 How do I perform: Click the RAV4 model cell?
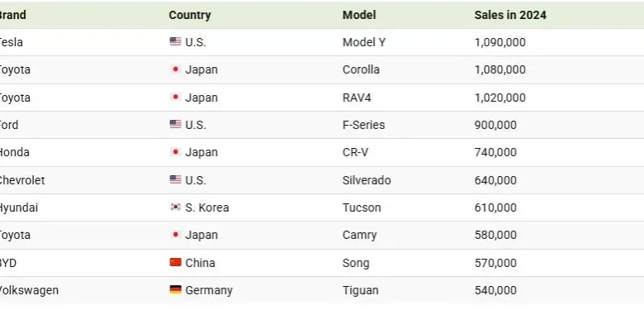click(x=357, y=98)
